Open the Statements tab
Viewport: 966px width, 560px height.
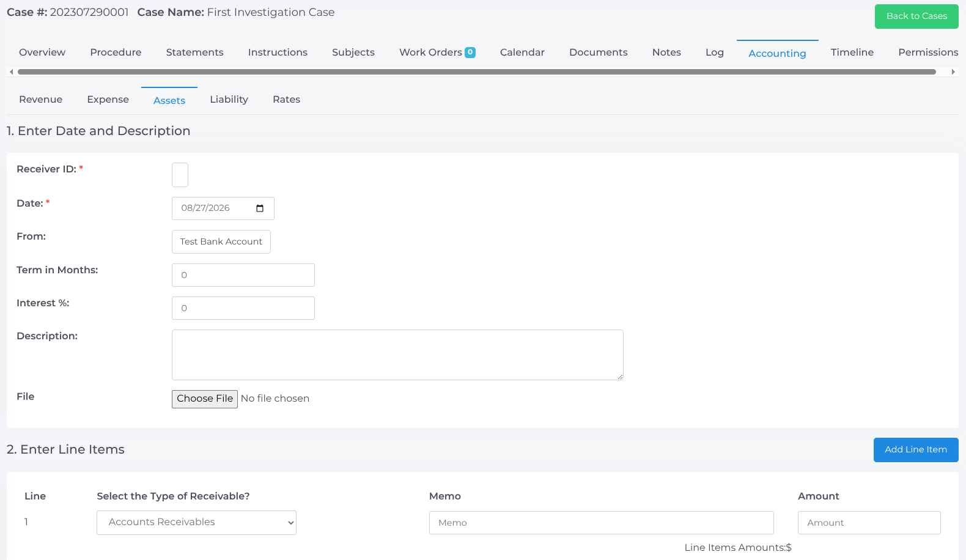click(194, 53)
